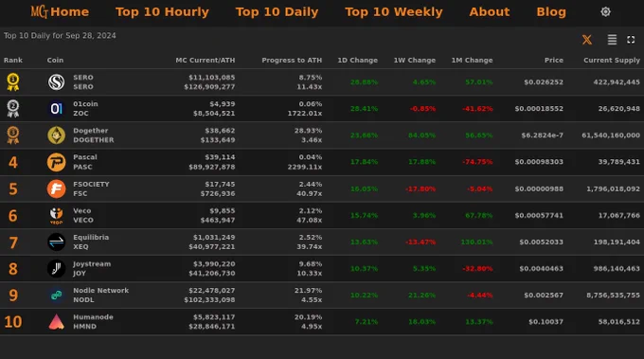Open the Dogether coin name link
This screenshot has height=359, width=644.
click(x=94, y=135)
